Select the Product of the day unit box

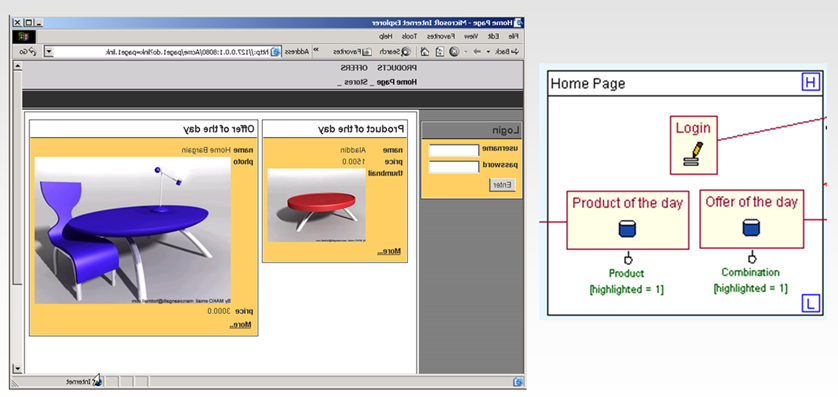[627, 220]
